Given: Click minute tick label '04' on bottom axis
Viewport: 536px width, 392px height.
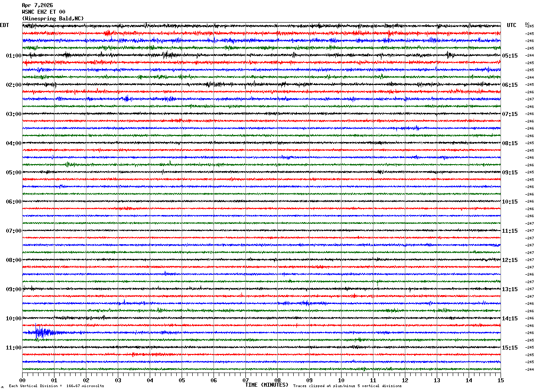Looking at the screenshot, I should tap(150, 380).
